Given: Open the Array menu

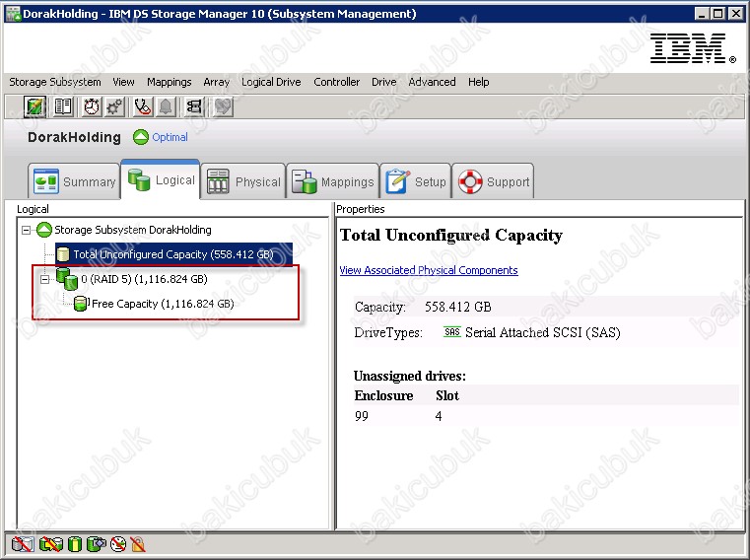Looking at the screenshot, I should [216, 82].
